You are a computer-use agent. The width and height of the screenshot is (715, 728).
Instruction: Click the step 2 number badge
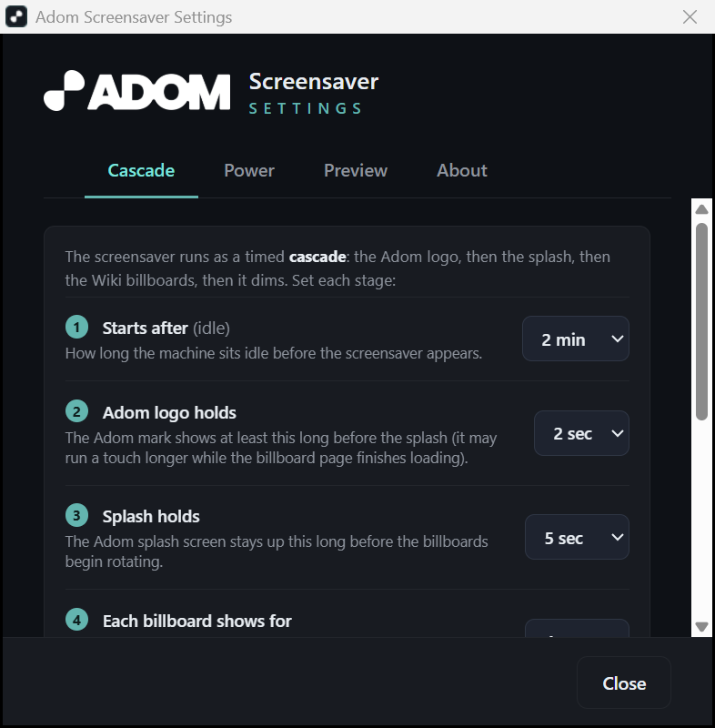pyautogui.click(x=76, y=411)
